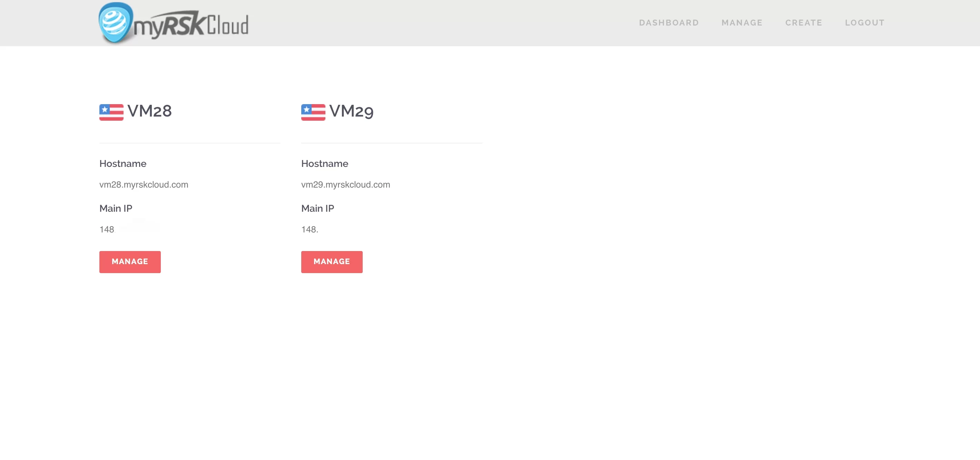Click the vm29.myrskcloud.com hostname text

(345, 185)
